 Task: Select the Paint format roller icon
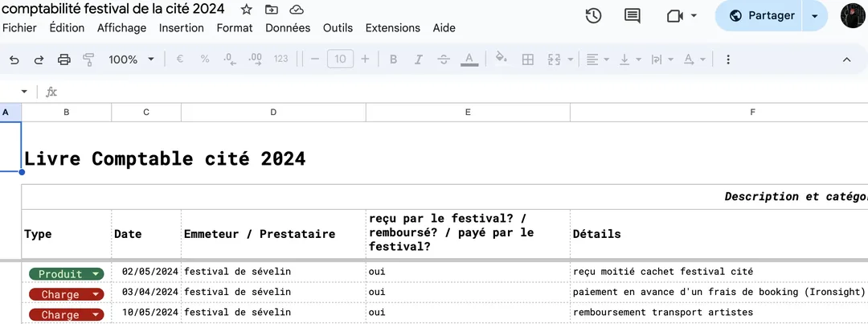click(88, 59)
